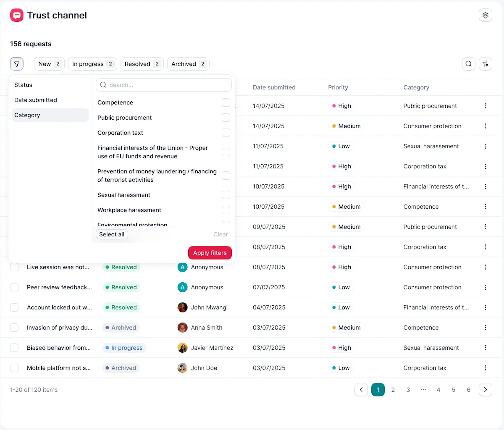
Task: Check the Workplace harassment filter option
Action: [226, 210]
